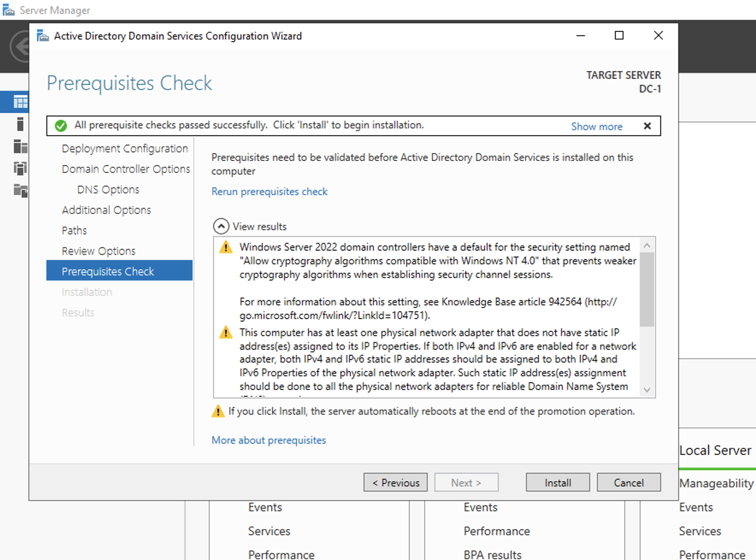
Task: Click the warning icon beside the reboot notice
Action: pos(218,411)
